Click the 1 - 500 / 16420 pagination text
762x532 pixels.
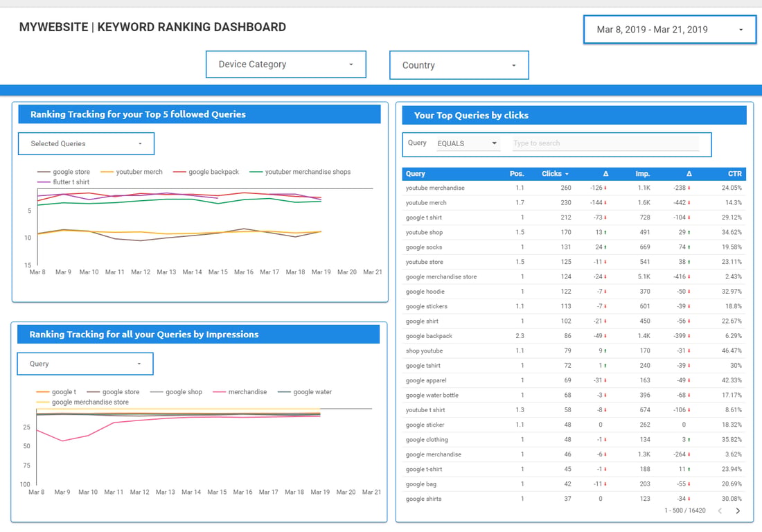pos(684,511)
